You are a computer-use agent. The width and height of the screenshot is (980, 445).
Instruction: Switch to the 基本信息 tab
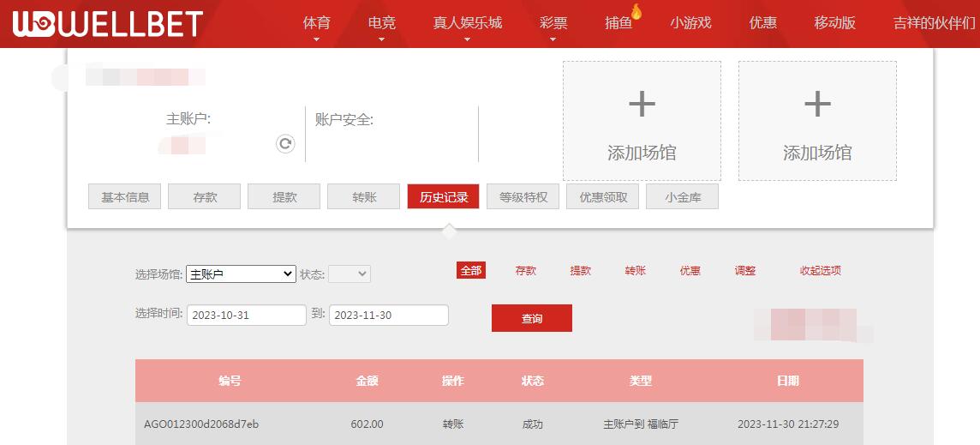pyautogui.click(x=125, y=197)
